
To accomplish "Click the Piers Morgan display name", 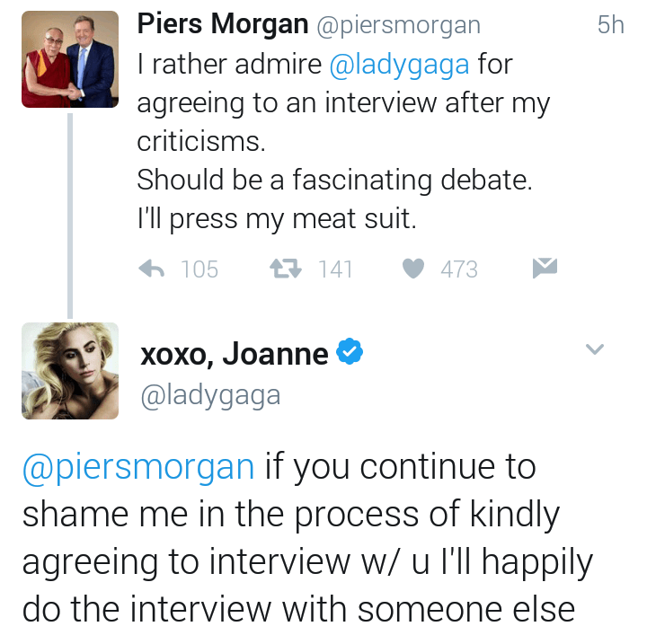I will point(222,25).
